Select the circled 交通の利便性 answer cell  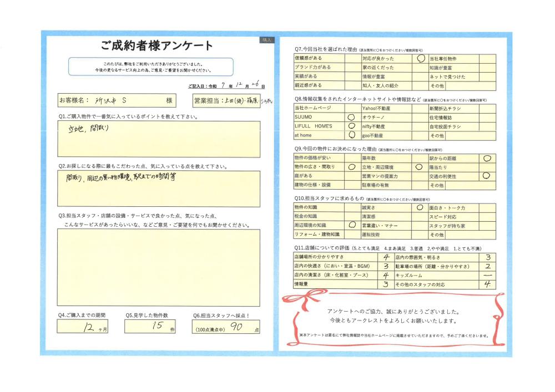pos(487,176)
